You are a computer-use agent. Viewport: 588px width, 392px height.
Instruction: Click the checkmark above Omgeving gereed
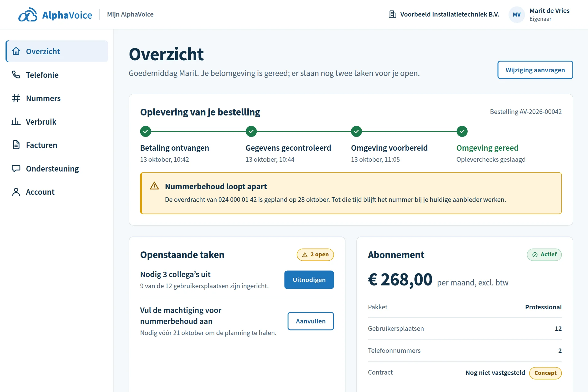pyautogui.click(x=462, y=131)
